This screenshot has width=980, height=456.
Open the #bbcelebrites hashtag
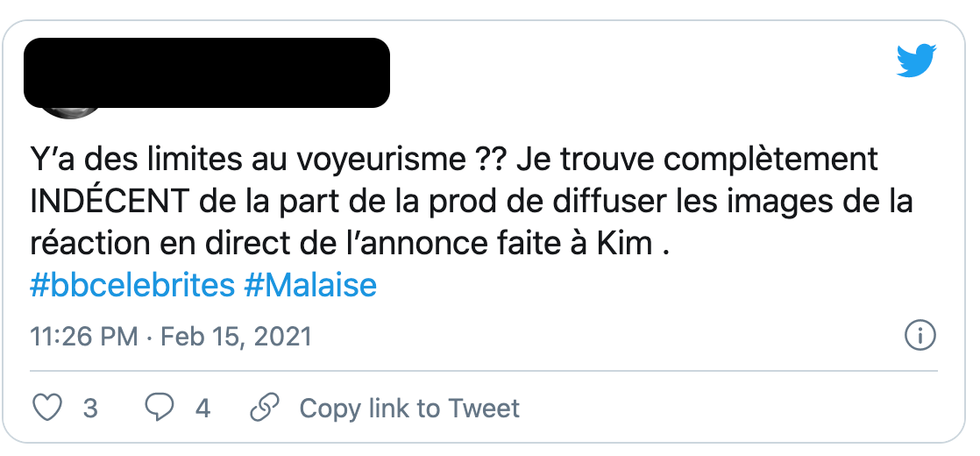click(132, 286)
